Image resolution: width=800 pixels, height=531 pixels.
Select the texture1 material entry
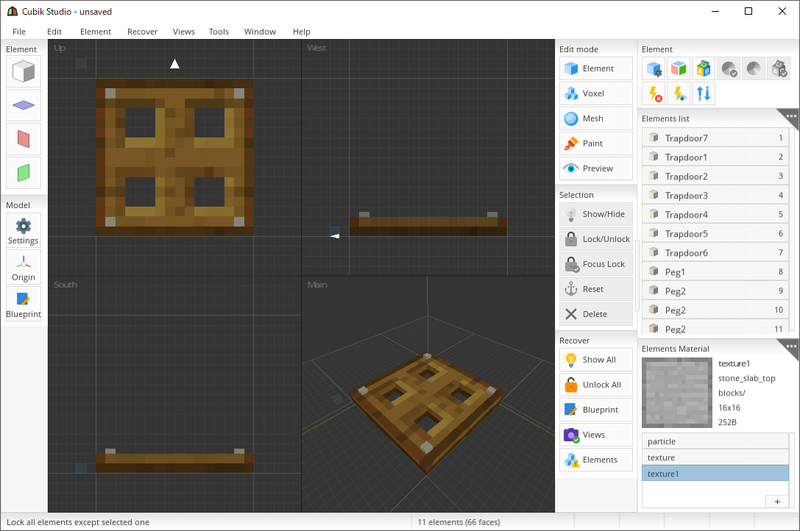(x=715, y=473)
